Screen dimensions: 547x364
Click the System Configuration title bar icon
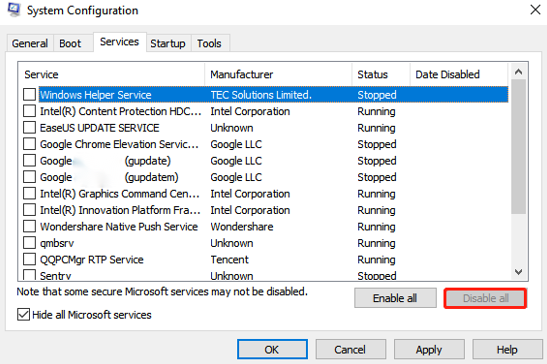coord(14,9)
